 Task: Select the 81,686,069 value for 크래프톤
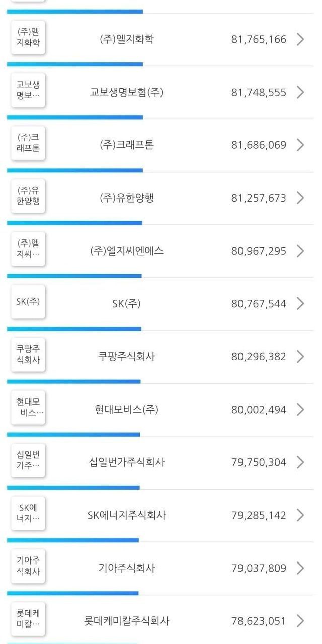tap(259, 145)
